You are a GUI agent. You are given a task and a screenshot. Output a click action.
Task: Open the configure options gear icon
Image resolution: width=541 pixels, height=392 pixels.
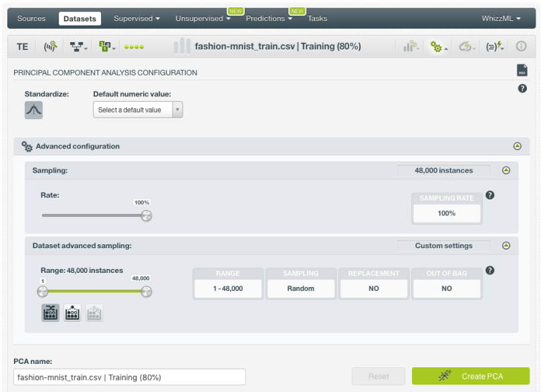pyautogui.click(x=437, y=46)
